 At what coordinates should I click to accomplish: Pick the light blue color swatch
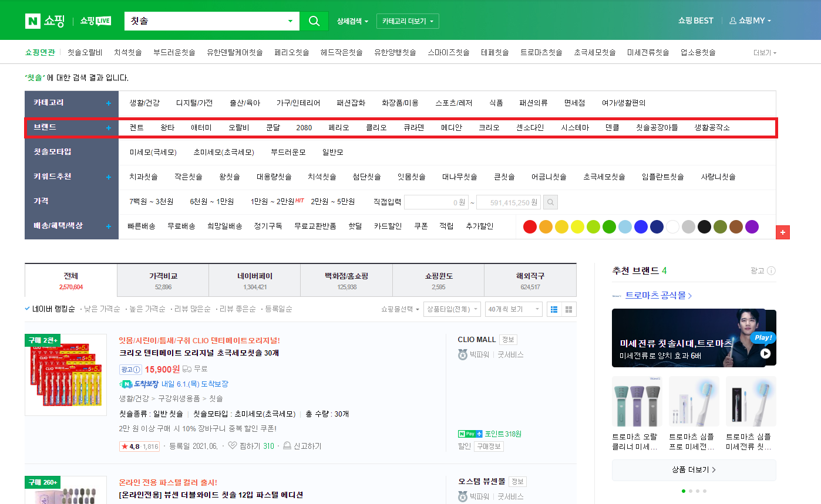pos(625,227)
